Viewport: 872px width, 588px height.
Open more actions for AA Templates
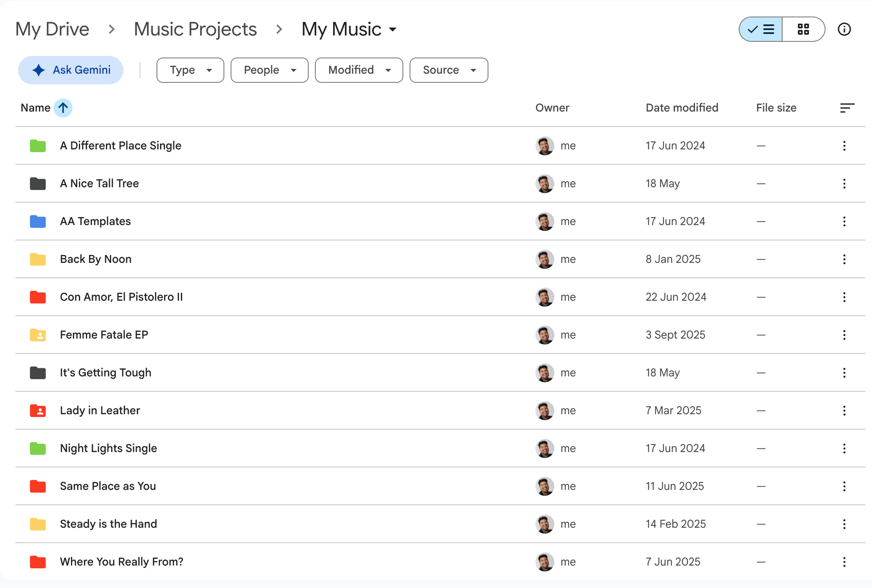tap(844, 221)
